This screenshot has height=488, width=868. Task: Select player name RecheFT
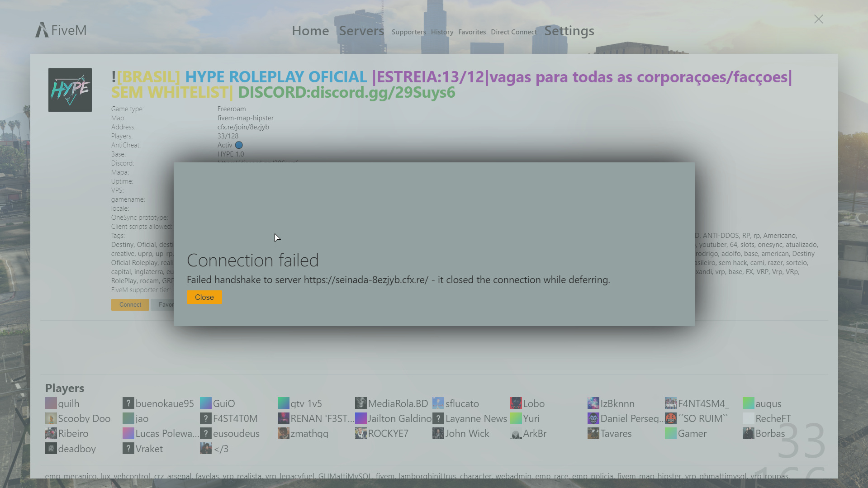773,419
